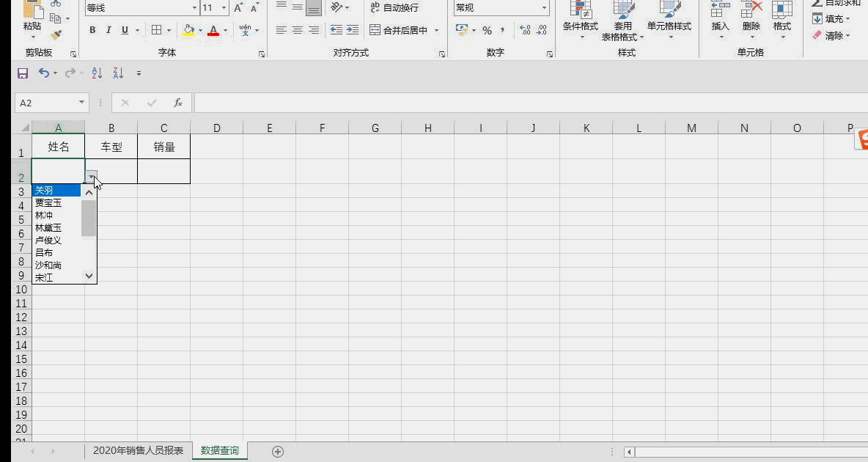The image size is (868, 462).
Task: Click insert function fx icon
Action: pos(177,103)
